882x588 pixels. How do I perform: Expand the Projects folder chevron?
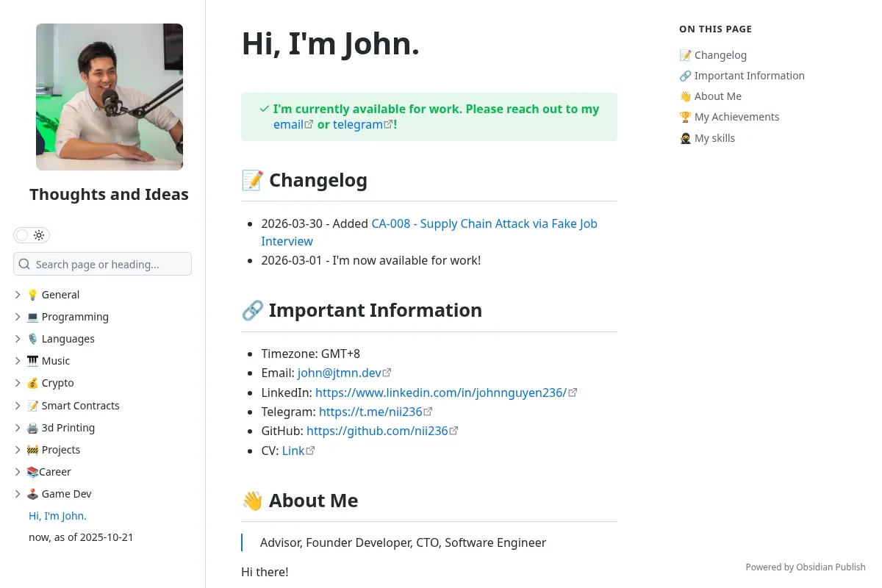point(18,450)
